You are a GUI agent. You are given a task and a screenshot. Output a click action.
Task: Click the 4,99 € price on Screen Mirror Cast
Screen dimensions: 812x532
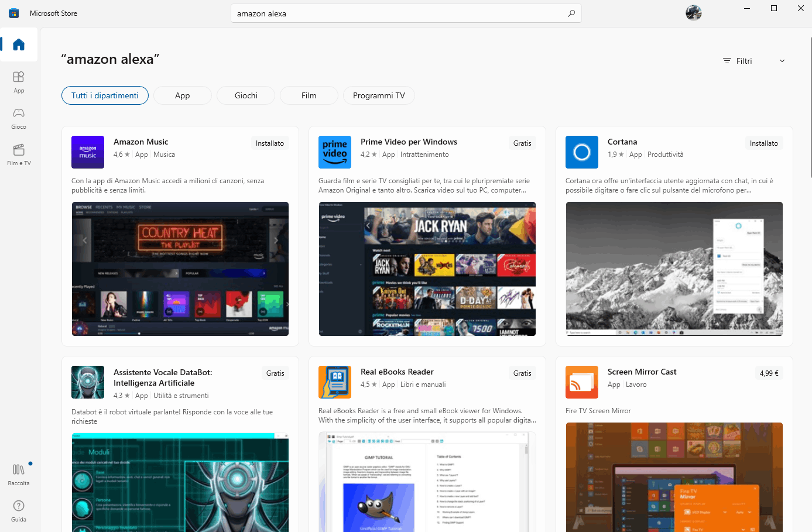(x=769, y=373)
